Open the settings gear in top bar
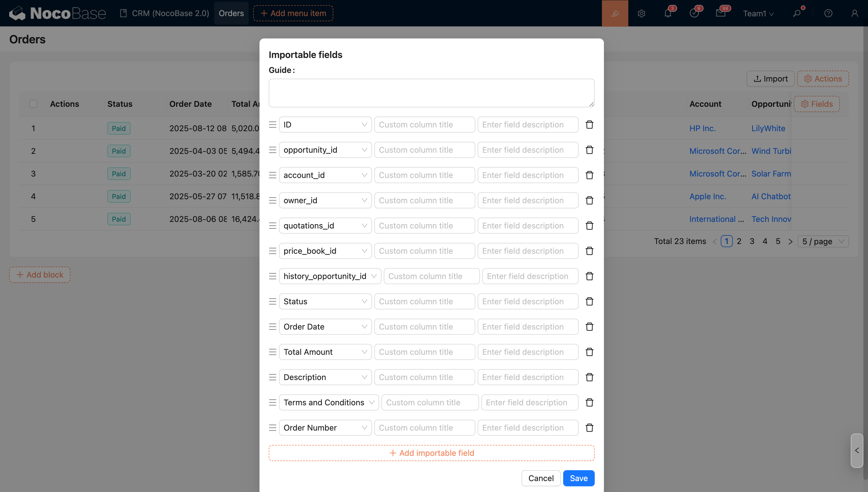The height and width of the screenshot is (492, 868). coord(641,13)
